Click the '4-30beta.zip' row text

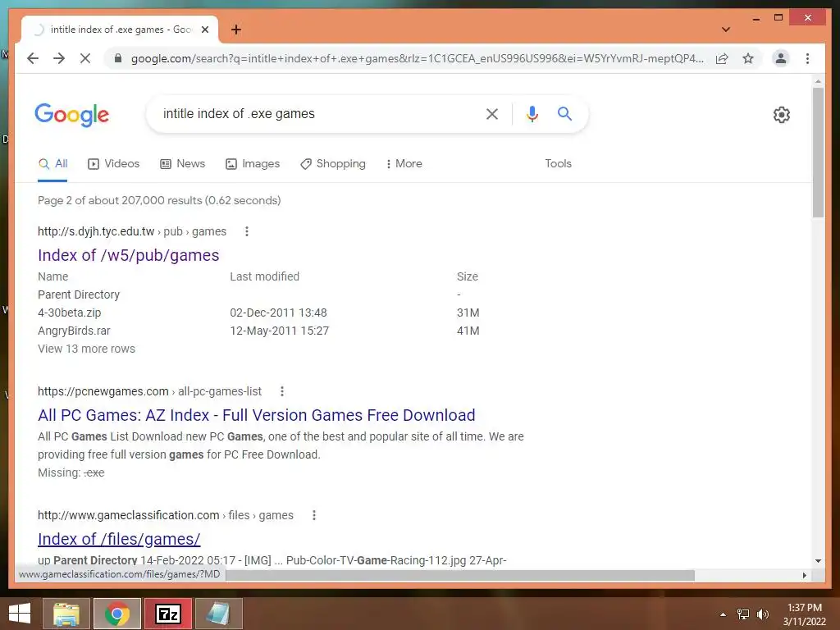(x=69, y=313)
